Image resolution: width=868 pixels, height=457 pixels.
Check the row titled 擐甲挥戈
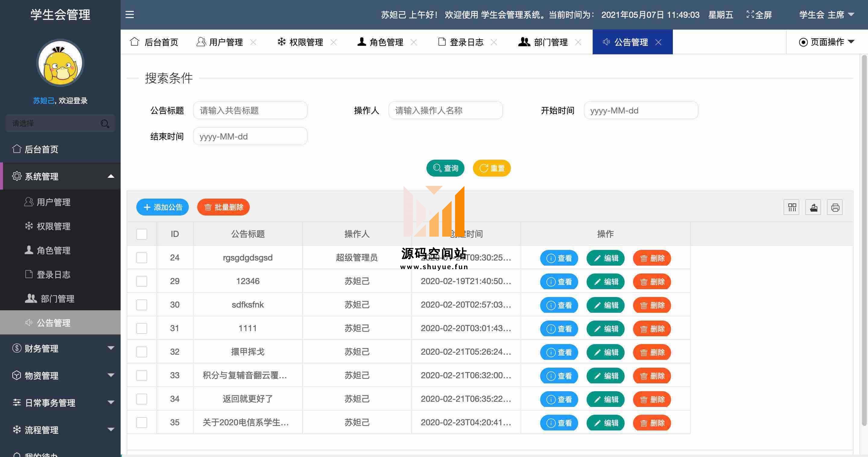141,352
